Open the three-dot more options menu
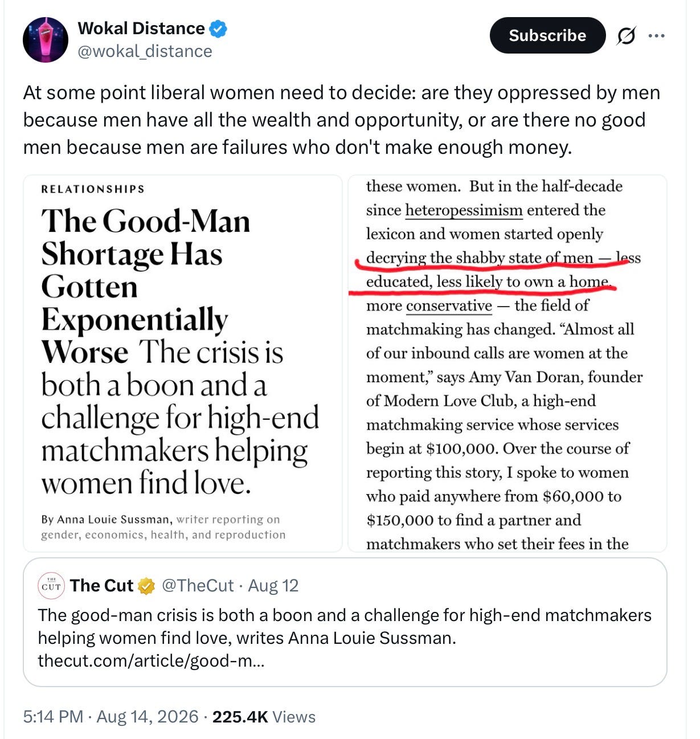This screenshot has width=700, height=739. 656,36
